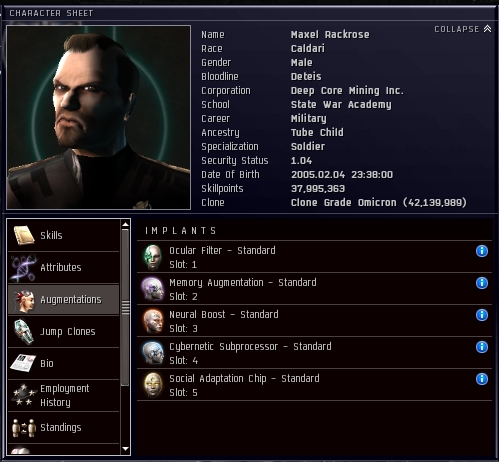Open info for Ocular Filter implant
This screenshot has height=462, width=499.
tap(482, 251)
